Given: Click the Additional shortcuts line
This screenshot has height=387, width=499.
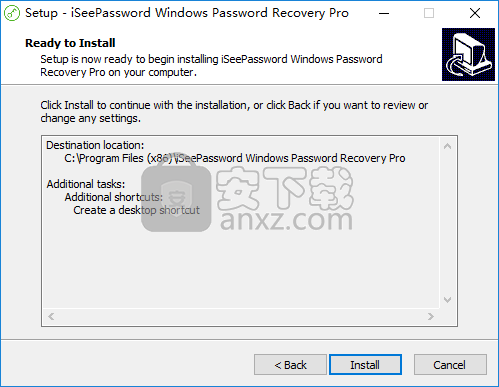Looking at the screenshot, I should (x=114, y=197).
